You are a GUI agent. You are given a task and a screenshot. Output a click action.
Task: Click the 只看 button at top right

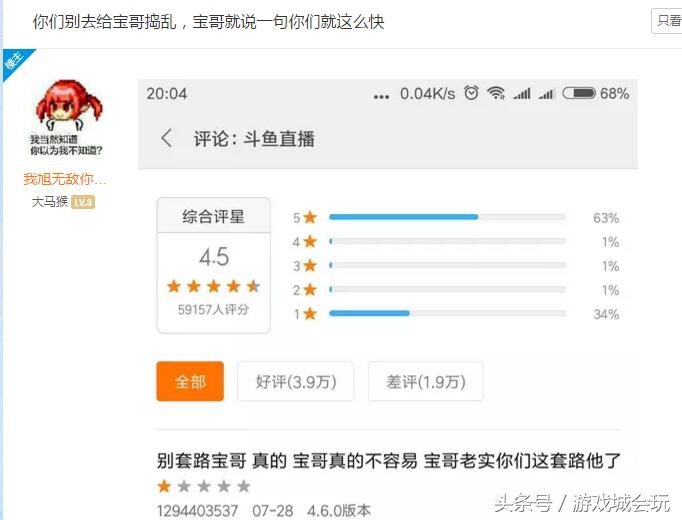(x=667, y=21)
